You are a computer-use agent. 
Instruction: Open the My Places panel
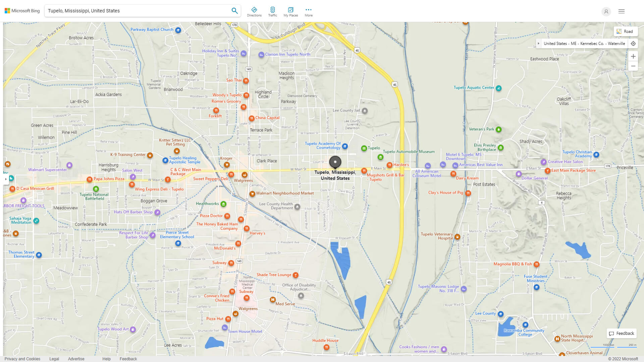290,11
